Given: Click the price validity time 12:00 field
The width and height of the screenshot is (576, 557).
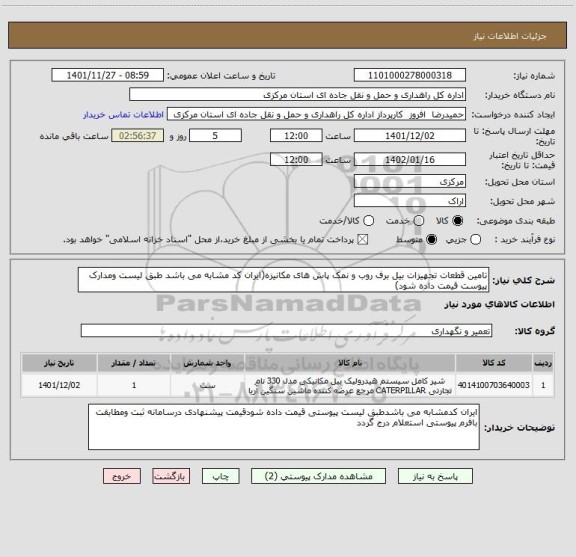Looking at the screenshot, I should [x=296, y=159].
